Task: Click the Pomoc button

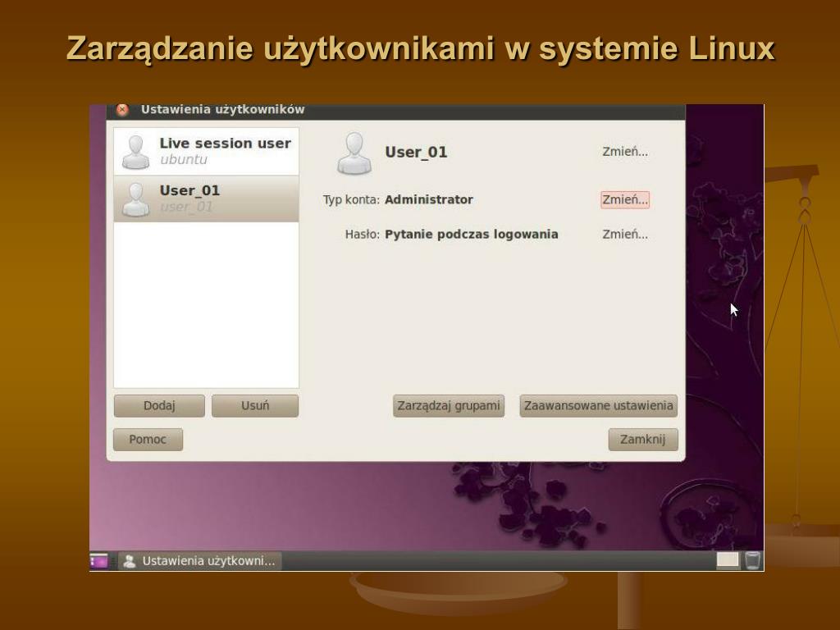Action: pos(148,440)
